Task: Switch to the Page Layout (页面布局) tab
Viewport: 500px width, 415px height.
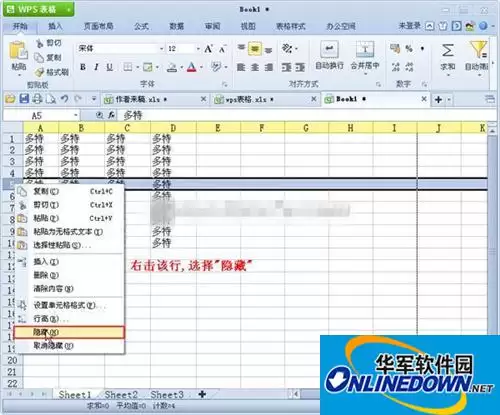Action: (x=99, y=26)
